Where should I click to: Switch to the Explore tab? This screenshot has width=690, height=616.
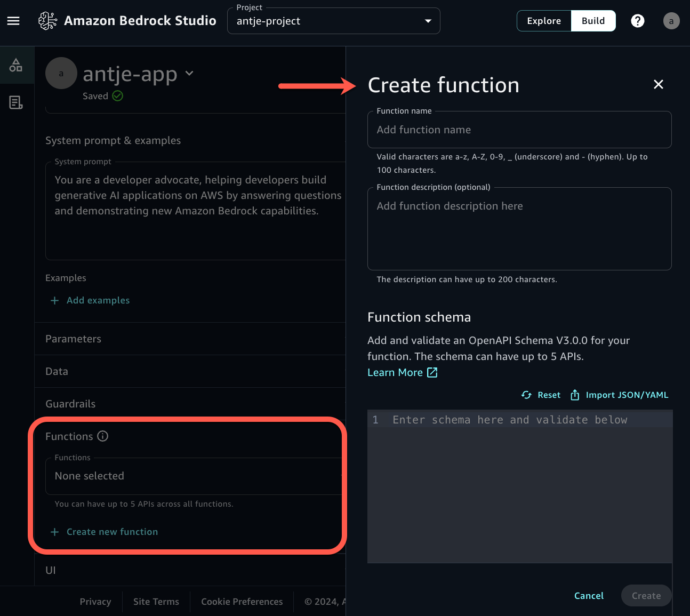coord(544,20)
